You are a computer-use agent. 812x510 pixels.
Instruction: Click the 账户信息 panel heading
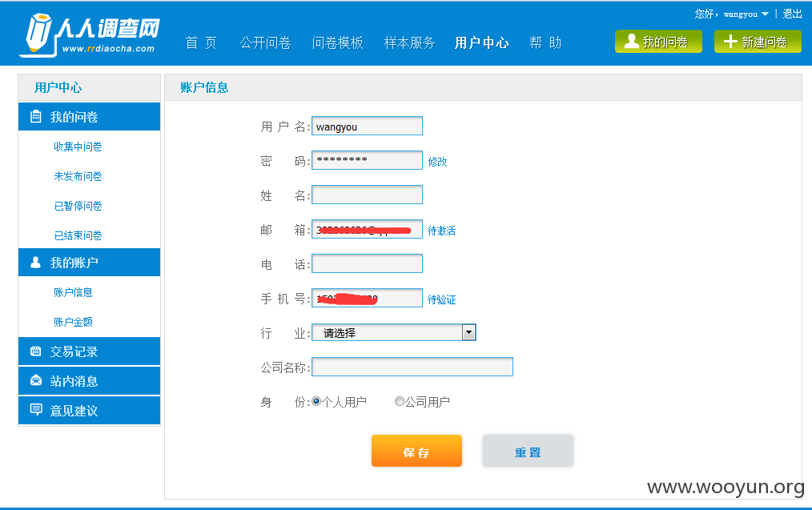[x=204, y=87]
